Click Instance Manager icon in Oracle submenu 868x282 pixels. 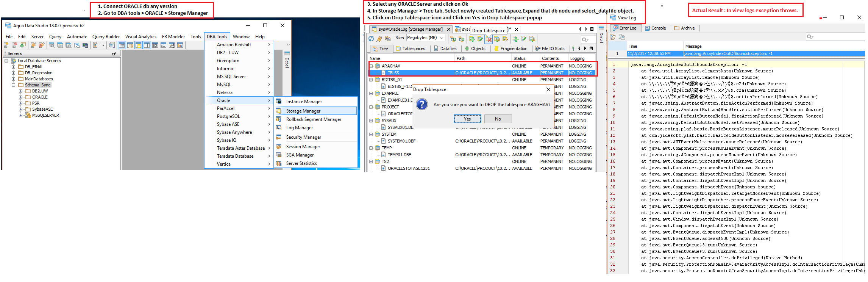(x=279, y=101)
